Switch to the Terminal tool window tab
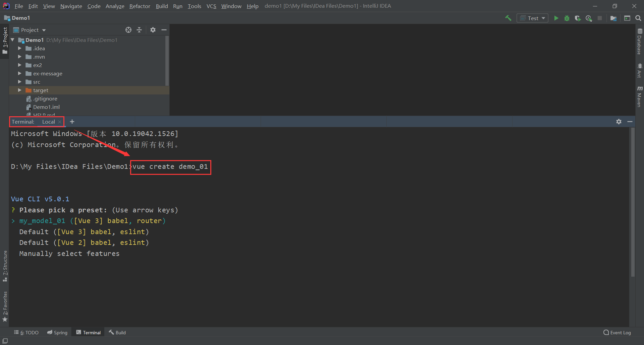 point(89,333)
